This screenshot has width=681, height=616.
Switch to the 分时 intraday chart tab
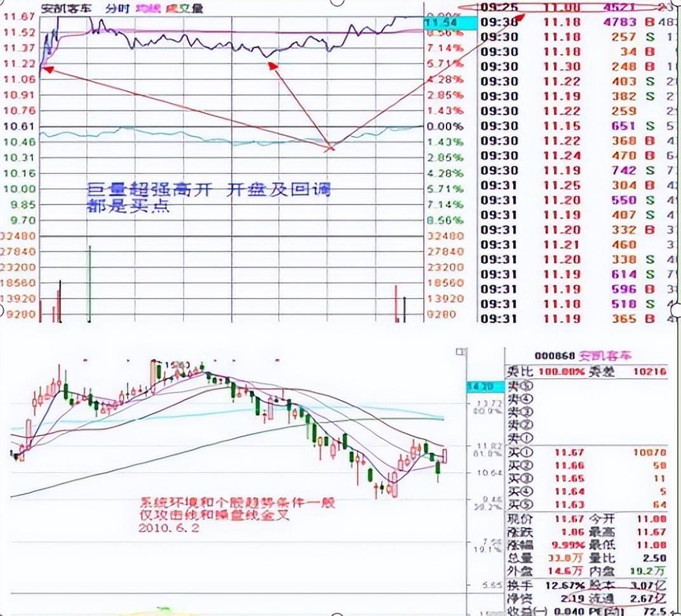pyautogui.click(x=119, y=8)
